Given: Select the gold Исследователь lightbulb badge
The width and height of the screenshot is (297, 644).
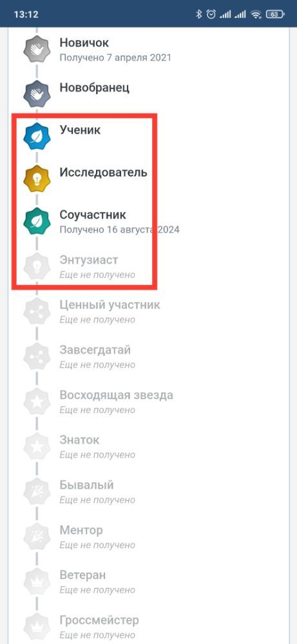Looking at the screenshot, I should point(37,179).
